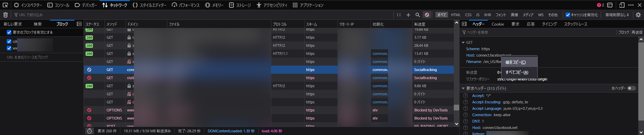Switch to 新しい要求 side tab
Viewport: 644px width, 135px height.
[x=13, y=24]
